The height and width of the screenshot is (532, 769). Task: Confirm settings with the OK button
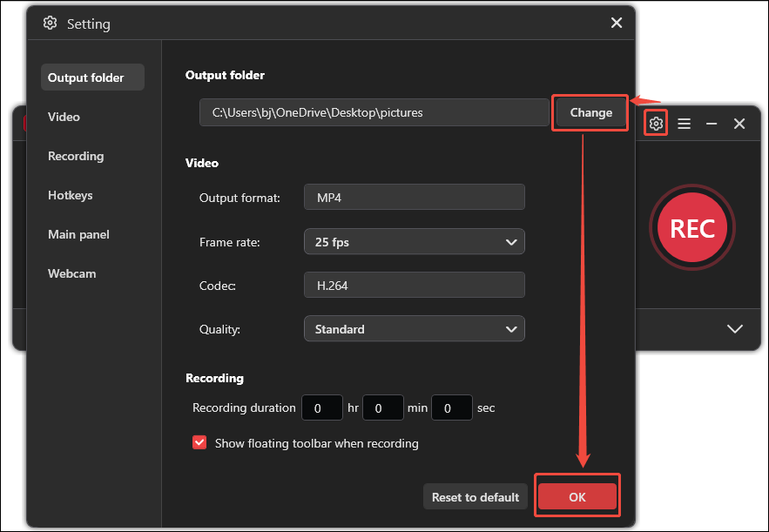(x=577, y=496)
